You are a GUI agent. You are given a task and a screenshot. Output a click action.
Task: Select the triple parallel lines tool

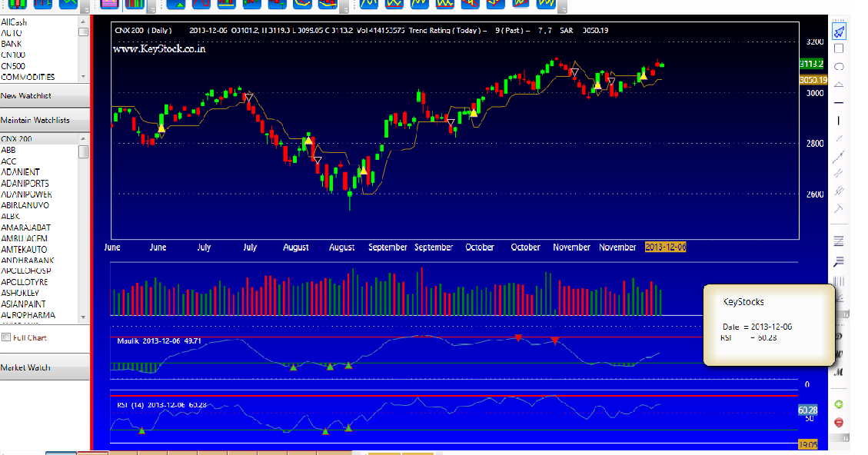(x=839, y=191)
